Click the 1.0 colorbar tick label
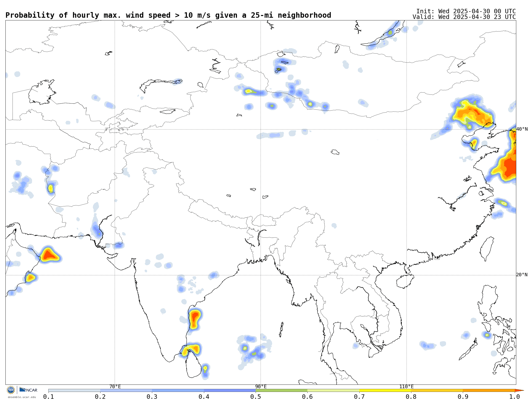The width and height of the screenshot is (532, 400). click(515, 397)
